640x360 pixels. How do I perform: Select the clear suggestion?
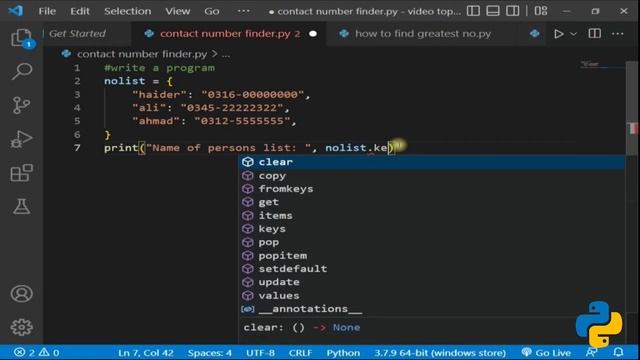point(432,162)
